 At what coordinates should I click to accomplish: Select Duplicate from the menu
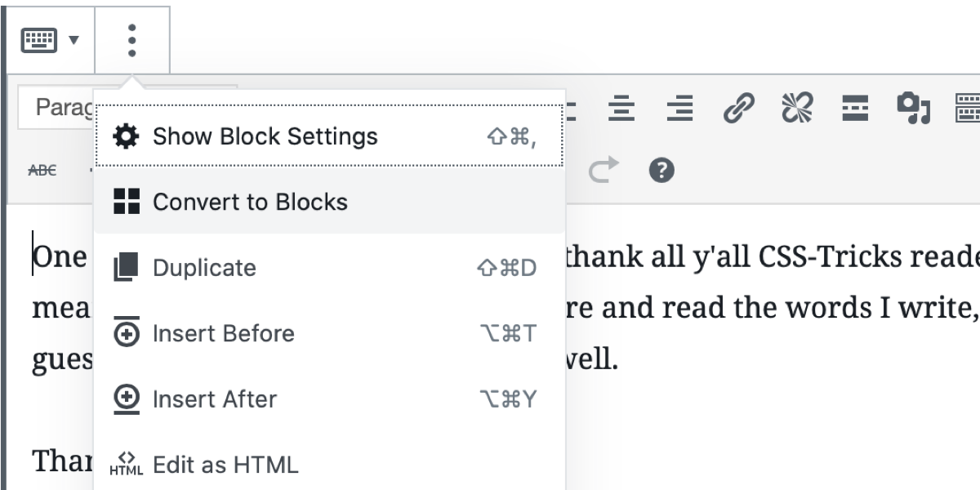click(329, 268)
